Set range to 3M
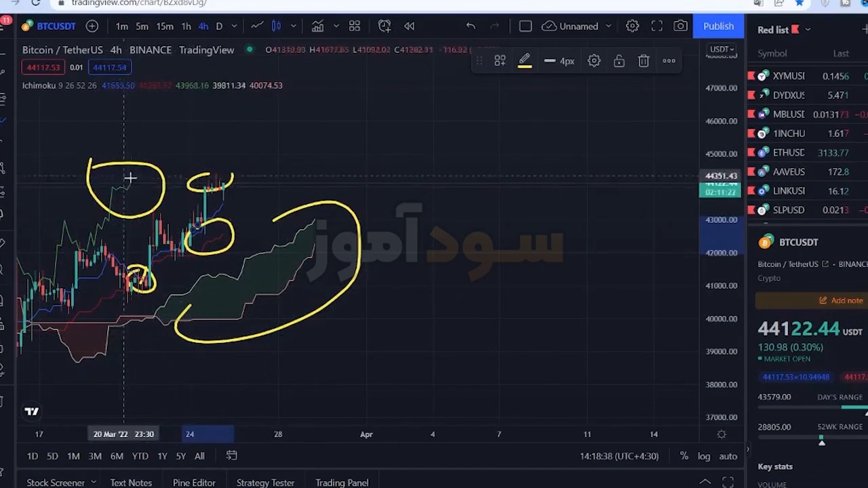Image resolution: width=868 pixels, height=488 pixels. click(x=95, y=456)
